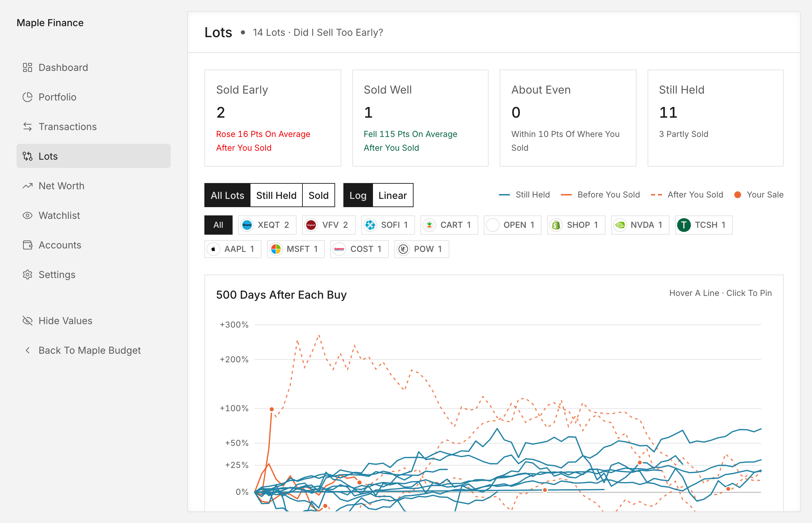Click the Transactions arrows icon
Screen dimensions: 812x523
tap(28, 127)
